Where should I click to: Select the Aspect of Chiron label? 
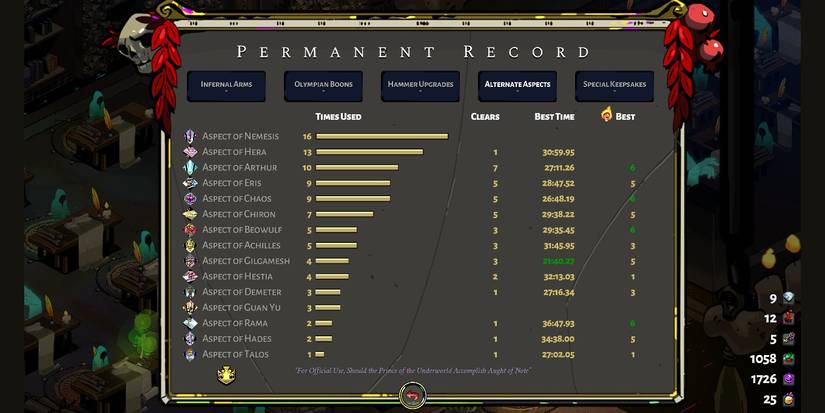(239, 214)
